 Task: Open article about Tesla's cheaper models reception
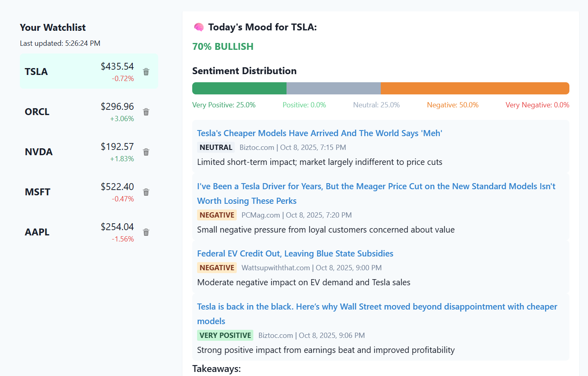coord(319,133)
